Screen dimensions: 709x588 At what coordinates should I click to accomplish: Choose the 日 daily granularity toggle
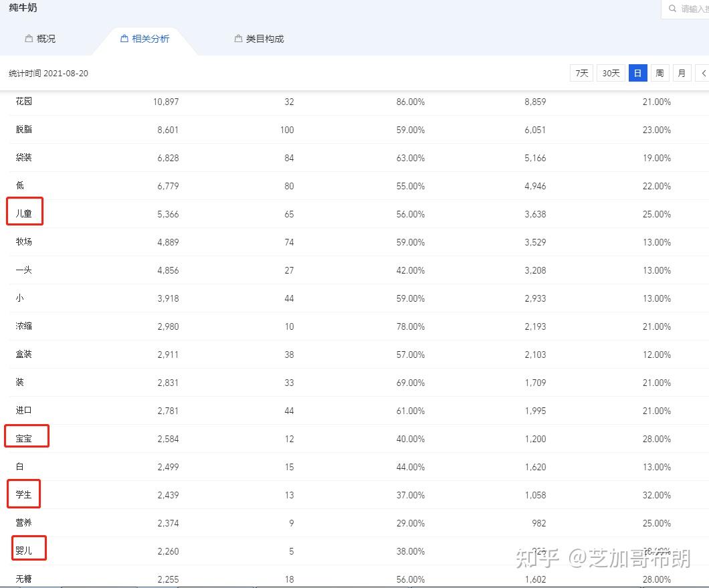(x=638, y=74)
